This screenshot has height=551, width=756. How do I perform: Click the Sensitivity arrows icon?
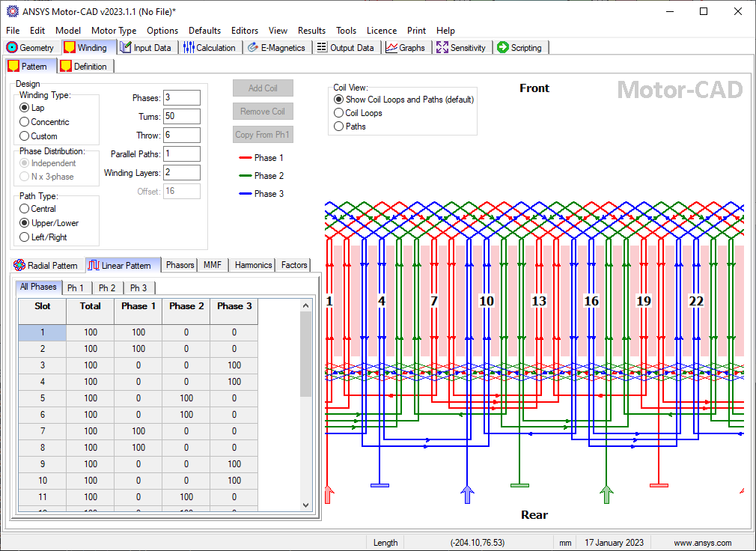(x=442, y=47)
